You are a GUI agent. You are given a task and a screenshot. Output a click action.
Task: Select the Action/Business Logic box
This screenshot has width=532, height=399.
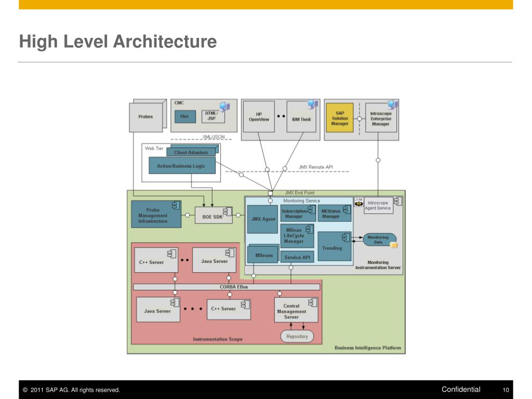[x=182, y=166]
